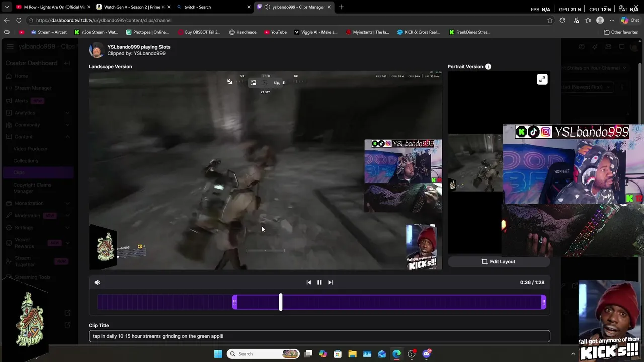The height and width of the screenshot is (362, 644).
Task: Open a new browser tab
Action: coord(341,7)
